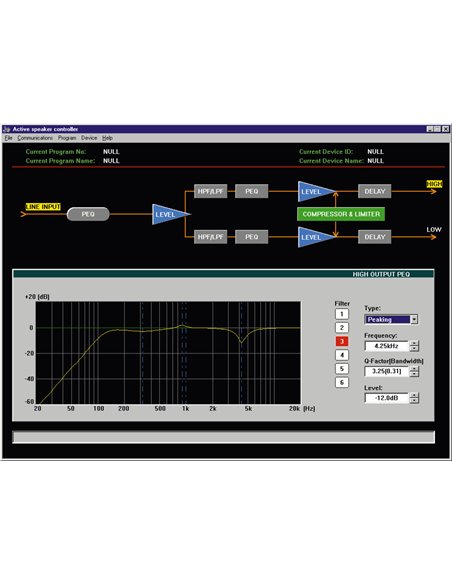This screenshot has height=584, width=452.
Task: Click the Current Device ID NULL value
Action: tap(375, 152)
